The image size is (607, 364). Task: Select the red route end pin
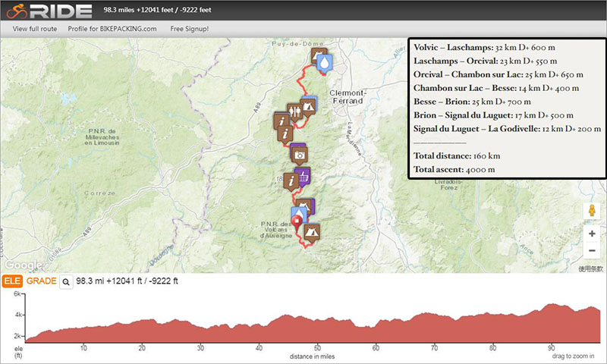coord(296,224)
